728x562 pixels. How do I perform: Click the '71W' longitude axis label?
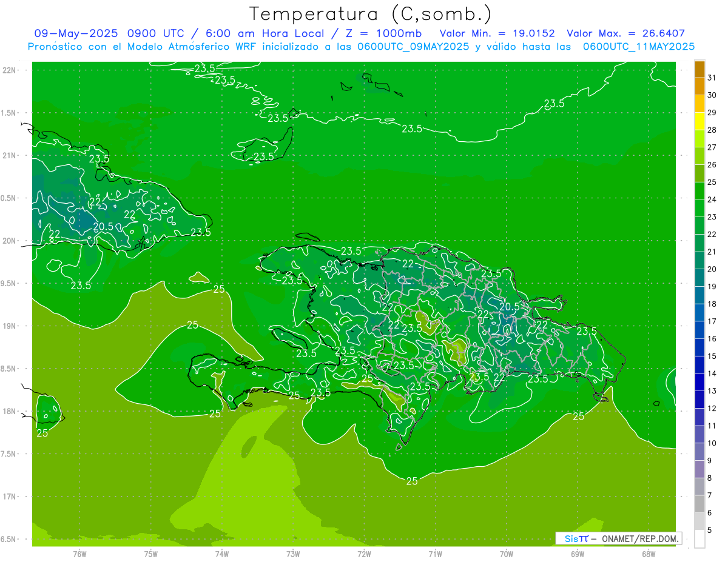[435, 554]
